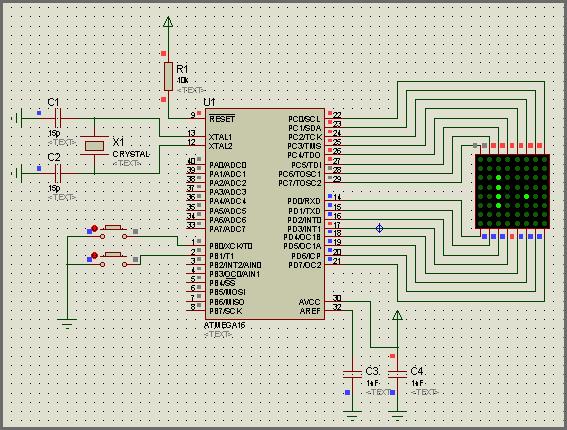
Task: Click the R1 reference label
Action: [182, 69]
